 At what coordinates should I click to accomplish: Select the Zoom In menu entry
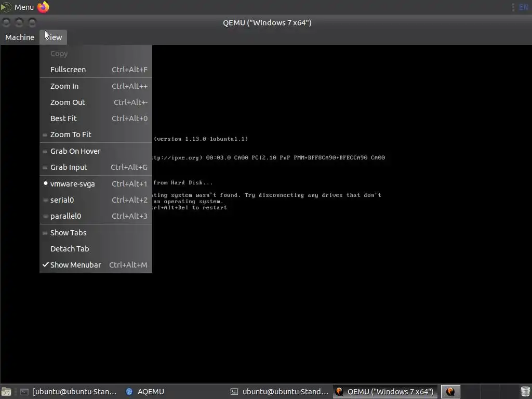coord(96,86)
